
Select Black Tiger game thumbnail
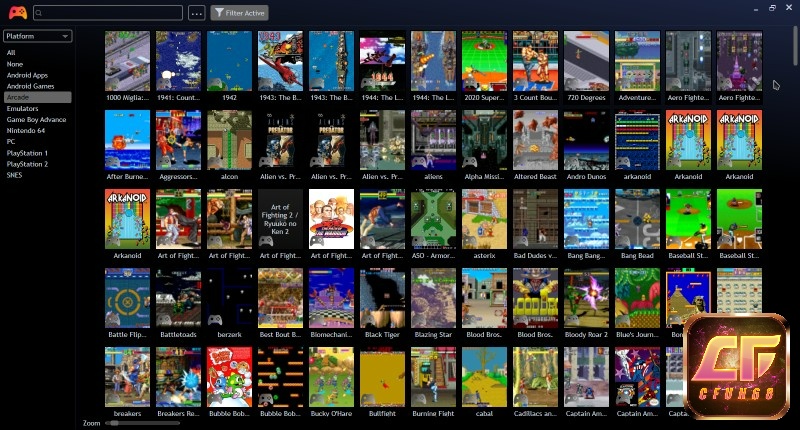tap(382, 298)
